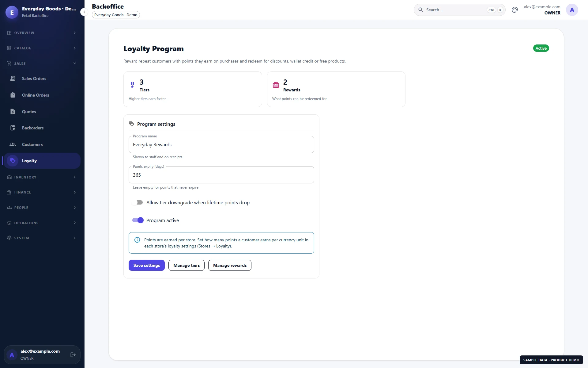Open the Backorders page
This screenshot has width=588, height=368.
pyautogui.click(x=42, y=128)
